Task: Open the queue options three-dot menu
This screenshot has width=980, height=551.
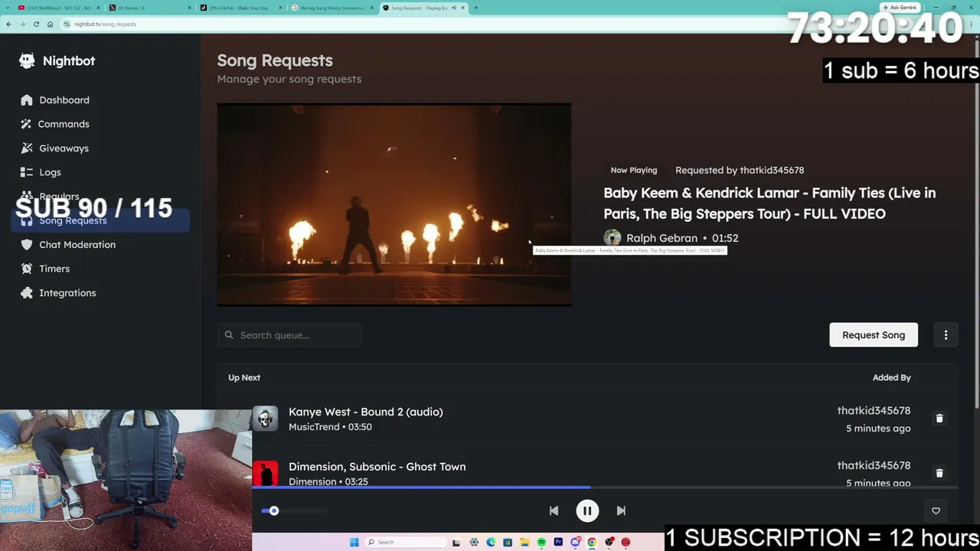Action: click(x=946, y=335)
